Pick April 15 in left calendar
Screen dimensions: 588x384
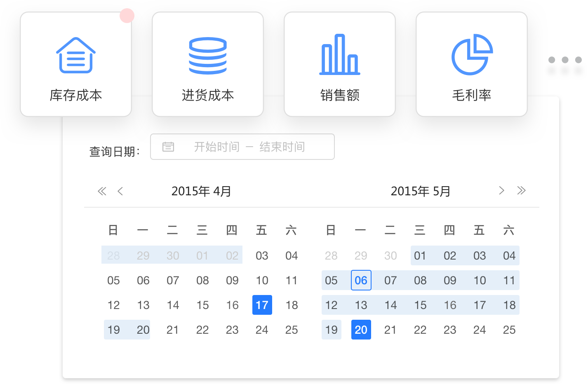203,305
